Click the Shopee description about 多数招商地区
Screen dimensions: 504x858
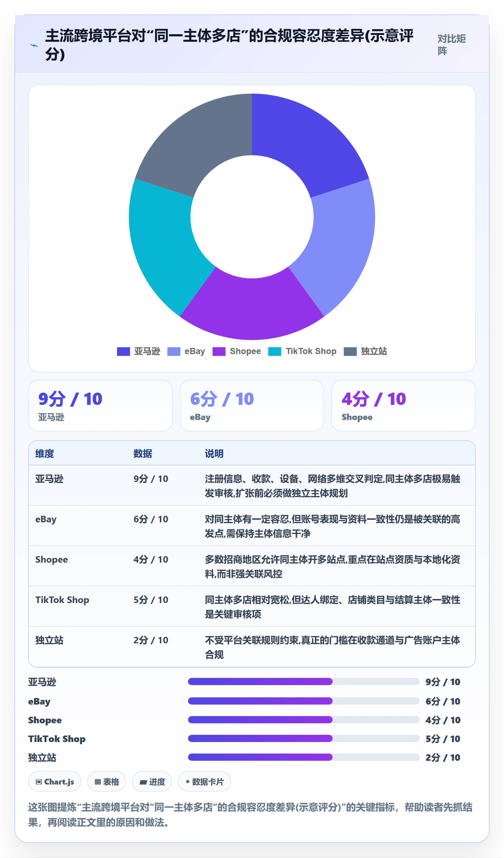[x=333, y=567]
